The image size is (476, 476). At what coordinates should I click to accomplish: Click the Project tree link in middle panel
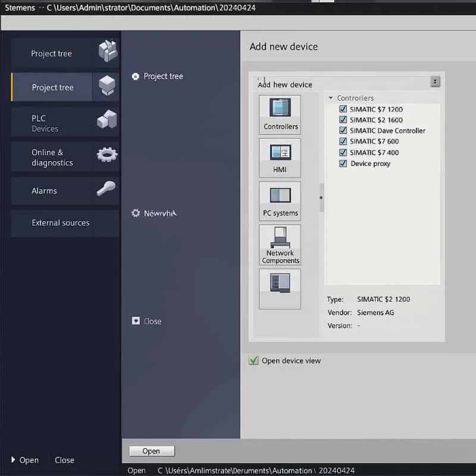(163, 76)
